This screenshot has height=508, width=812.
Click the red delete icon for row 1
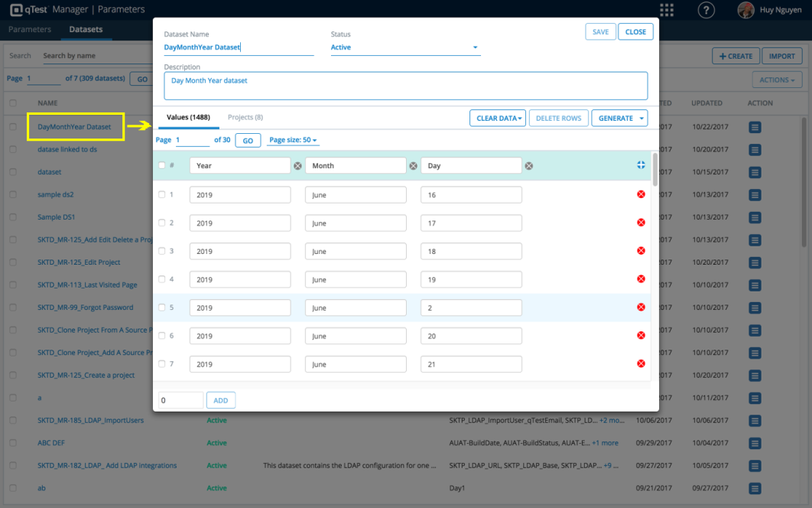pos(641,194)
